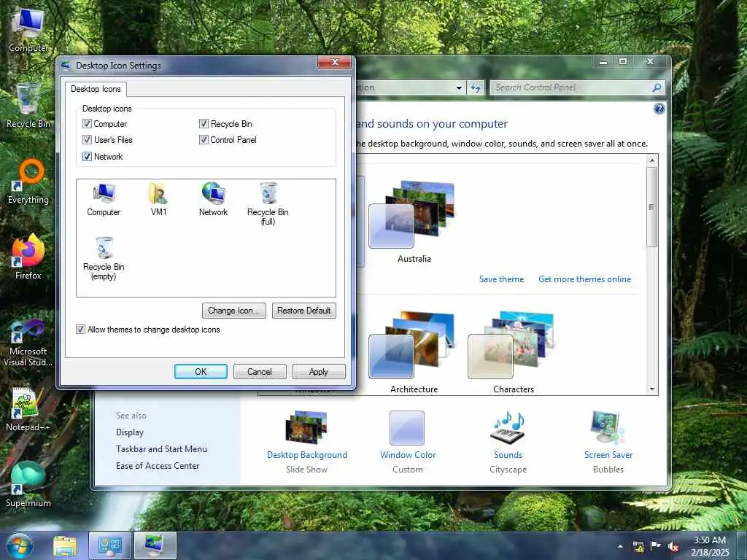Screen dimensions: 747x560
Task: Click the help icon in Personalization window
Action: point(659,109)
